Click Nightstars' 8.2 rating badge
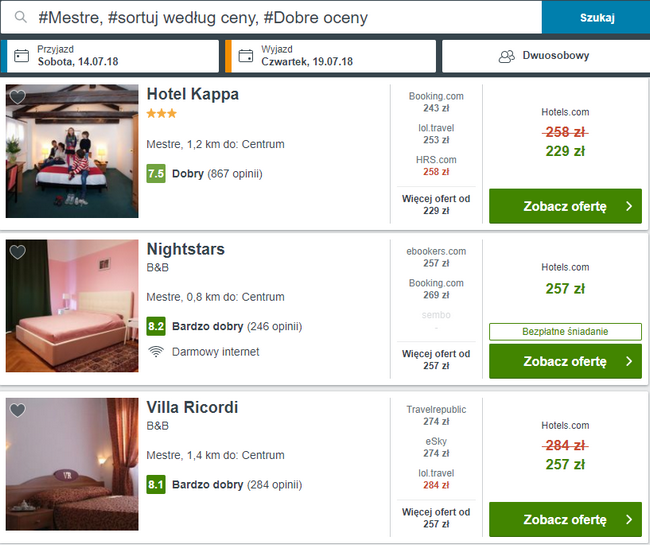The width and height of the screenshot is (650, 545). point(156,326)
